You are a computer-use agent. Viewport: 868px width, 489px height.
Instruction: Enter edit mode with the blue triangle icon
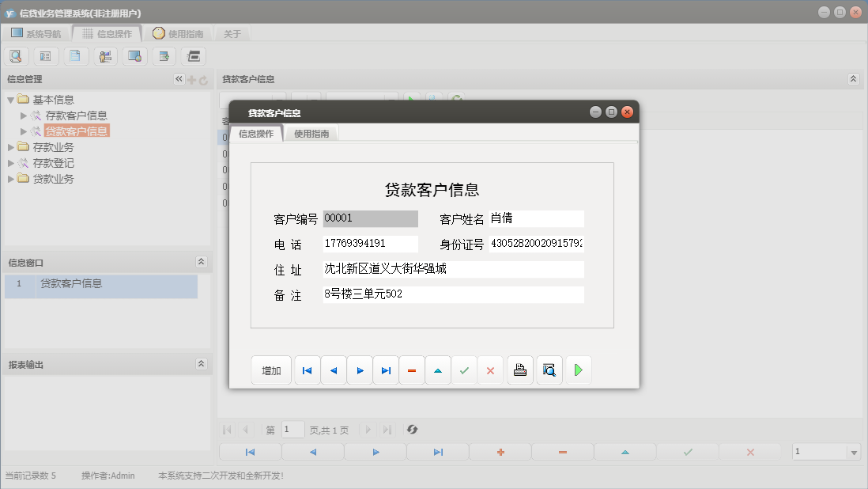[x=438, y=370]
